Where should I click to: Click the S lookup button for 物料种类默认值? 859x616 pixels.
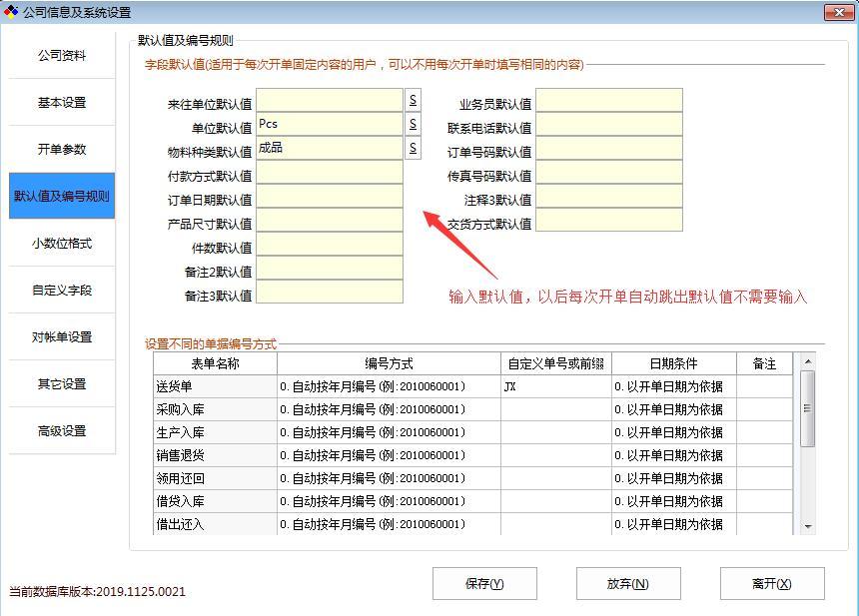pyautogui.click(x=414, y=148)
